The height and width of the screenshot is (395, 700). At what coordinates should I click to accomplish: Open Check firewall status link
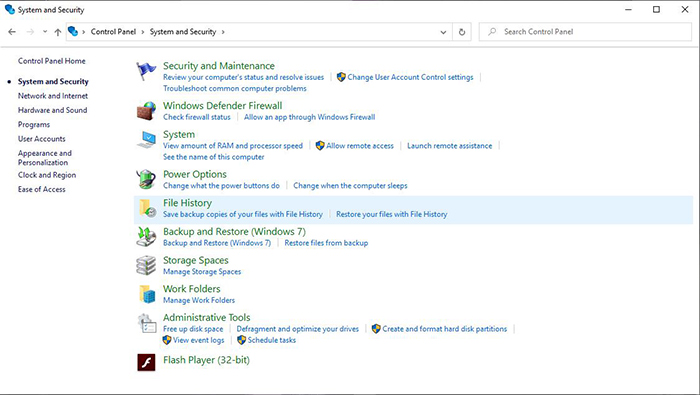coord(197,117)
